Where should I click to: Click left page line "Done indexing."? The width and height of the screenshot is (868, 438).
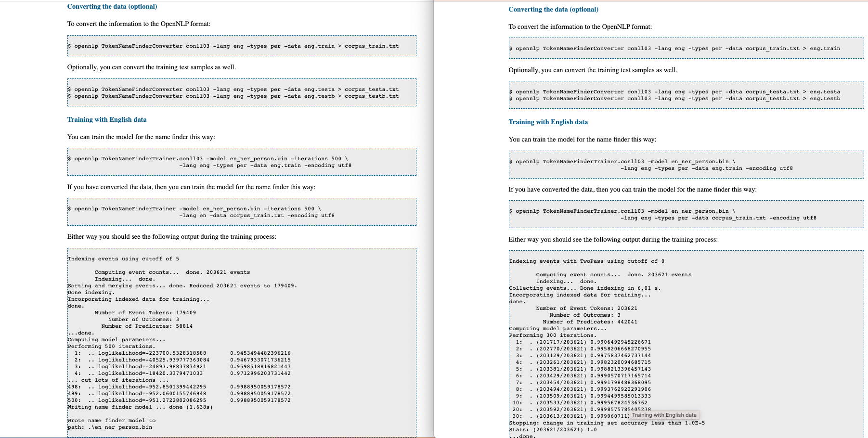(x=91, y=293)
